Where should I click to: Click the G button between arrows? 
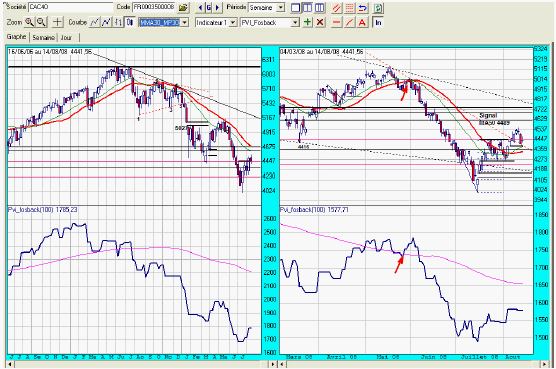(209, 7)
